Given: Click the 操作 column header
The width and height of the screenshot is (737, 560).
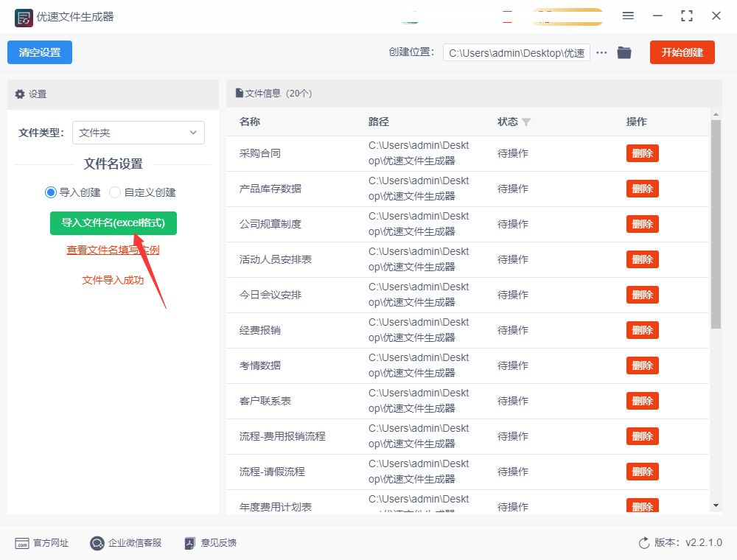Looking at the screenshot, I should [637, 122].
